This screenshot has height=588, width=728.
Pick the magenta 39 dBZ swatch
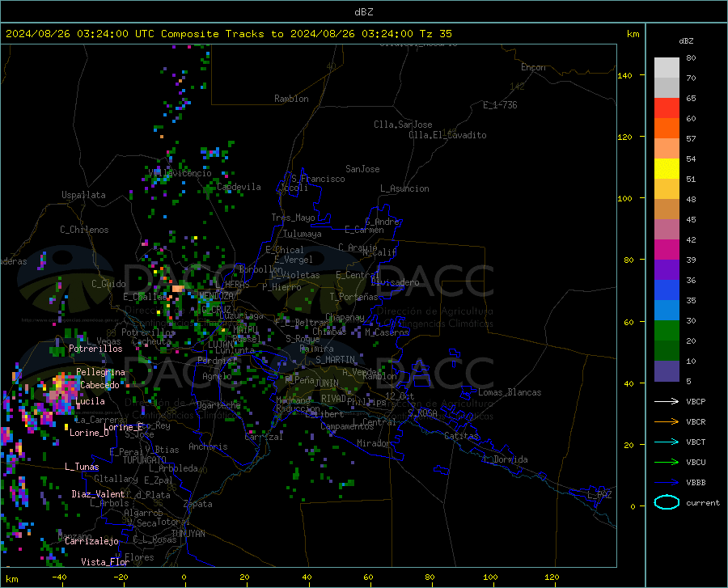pyautogui.click(x=667, y=250)
